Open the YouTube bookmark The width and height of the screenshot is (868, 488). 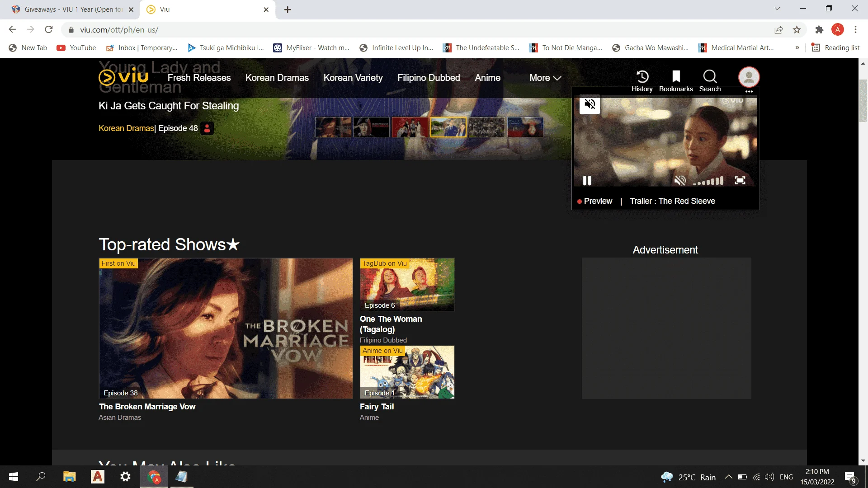pos(76,48)
